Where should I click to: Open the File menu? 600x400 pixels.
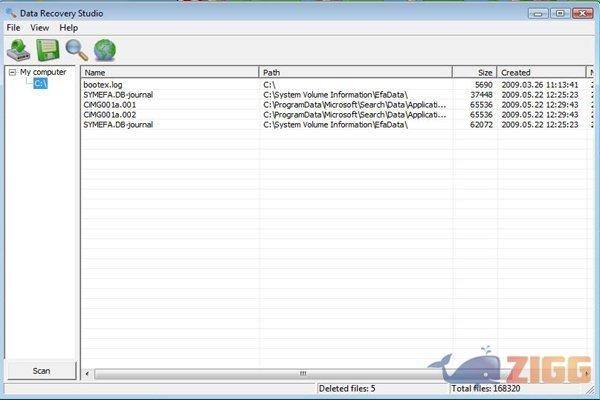(13, 28)
